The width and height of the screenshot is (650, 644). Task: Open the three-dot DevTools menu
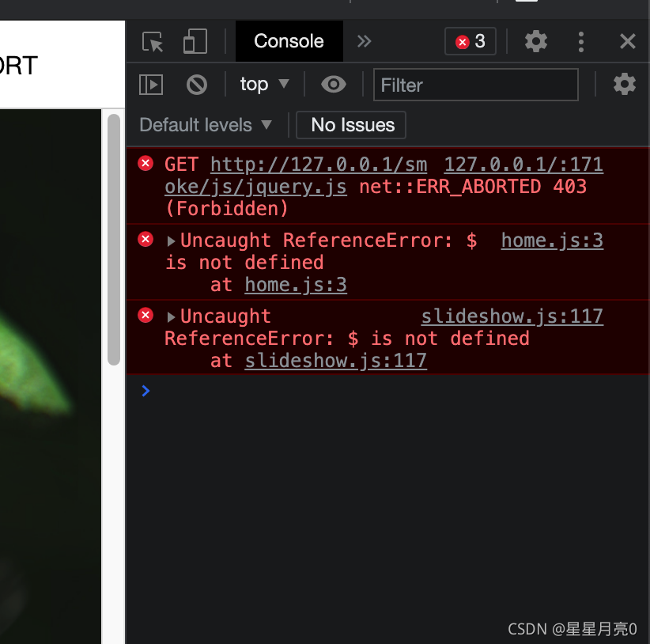(581, 42)
